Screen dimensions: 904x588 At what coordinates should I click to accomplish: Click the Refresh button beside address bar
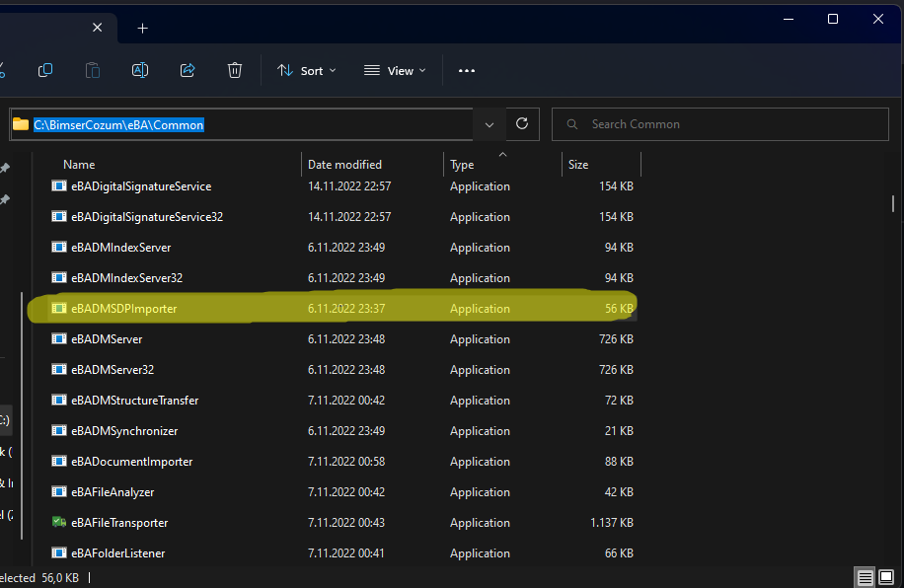522,123
